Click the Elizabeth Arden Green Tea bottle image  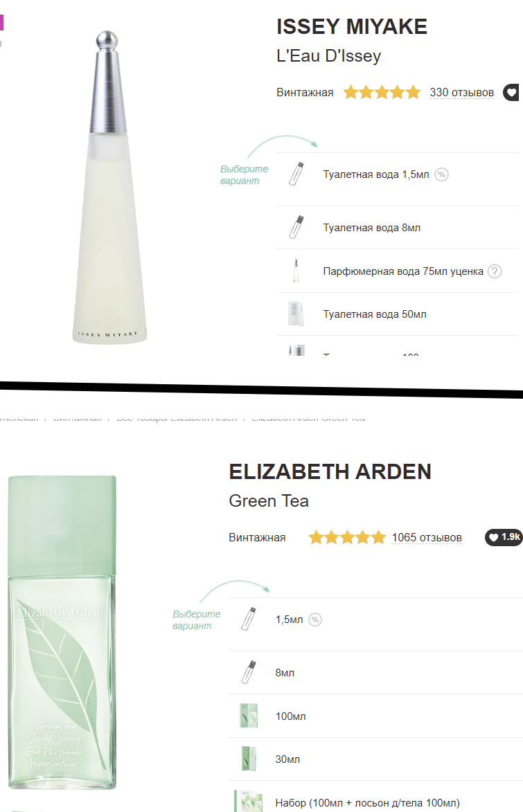[x=62, y=632]
